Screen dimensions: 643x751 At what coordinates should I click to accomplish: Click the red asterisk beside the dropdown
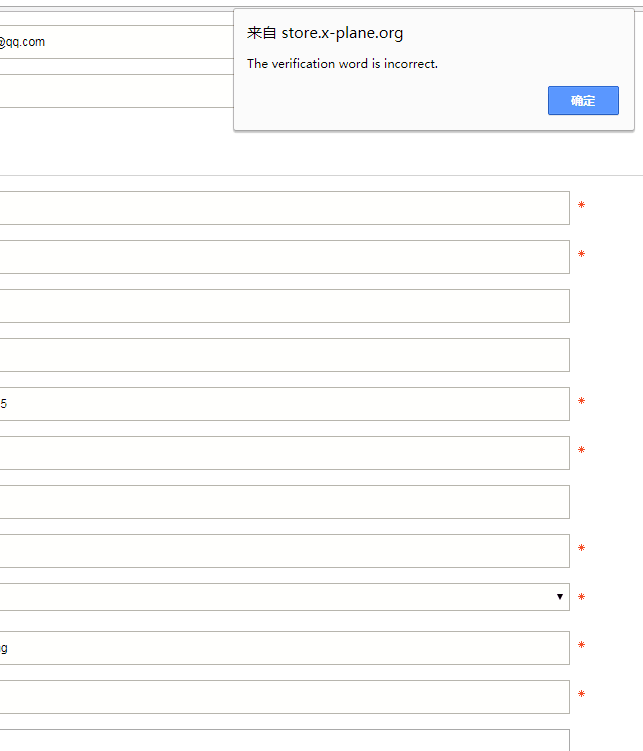pyautogui.click(x=581, y=598)
